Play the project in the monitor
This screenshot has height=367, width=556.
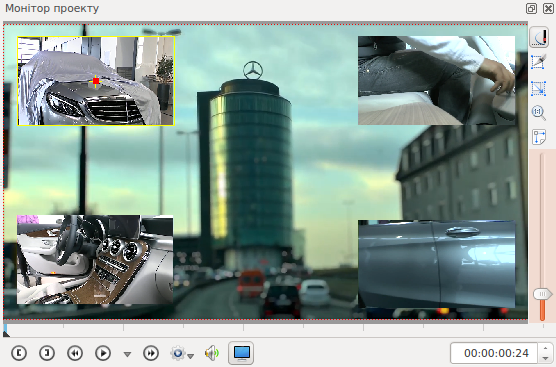pyautogui.click(x=103, y=353)
